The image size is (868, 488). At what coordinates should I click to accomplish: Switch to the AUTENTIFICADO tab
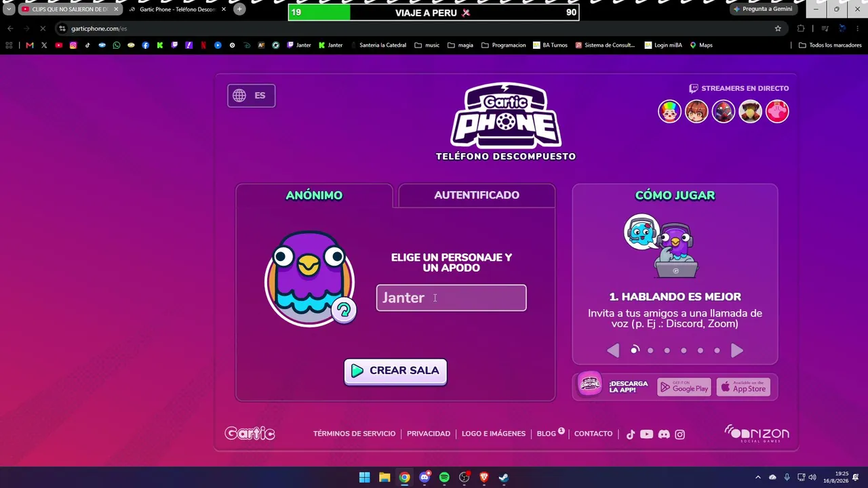click(x=477, y=195)
